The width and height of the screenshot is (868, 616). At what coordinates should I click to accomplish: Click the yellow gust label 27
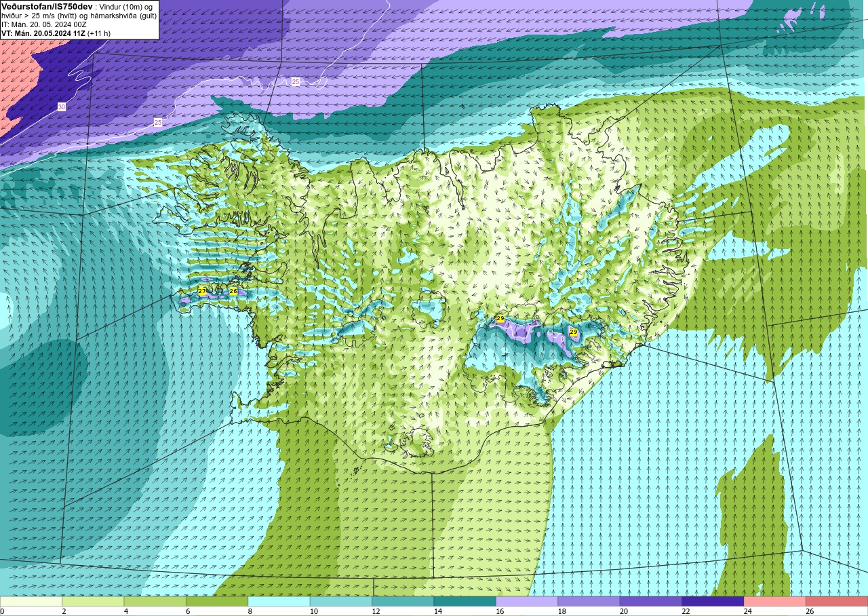(x=202, y=291)
